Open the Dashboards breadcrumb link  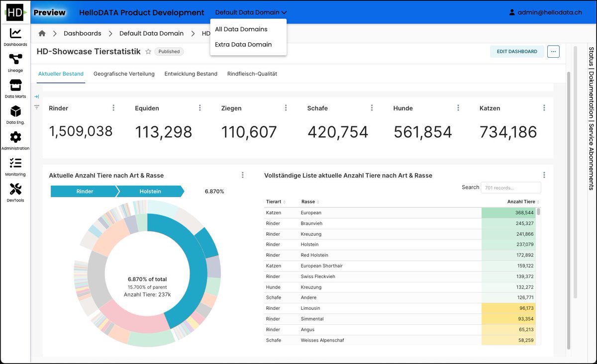coord(82,33)
